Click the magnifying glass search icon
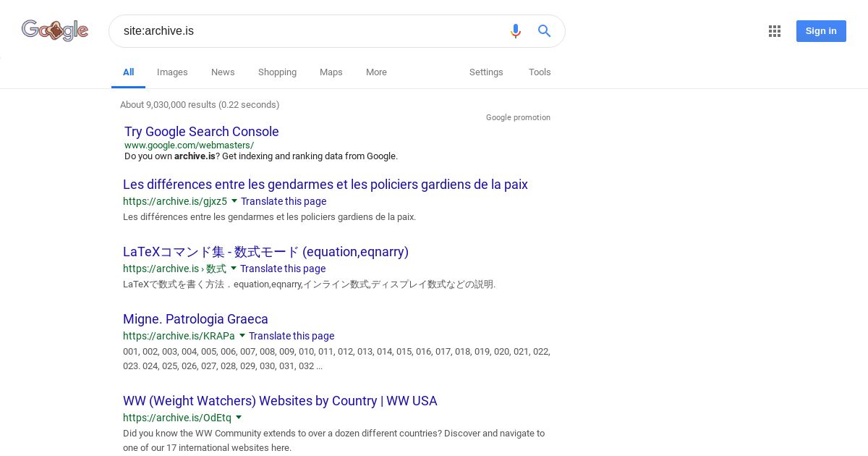Image resolution: width=868 pixels, height=456 pixels. click(544, 31)
